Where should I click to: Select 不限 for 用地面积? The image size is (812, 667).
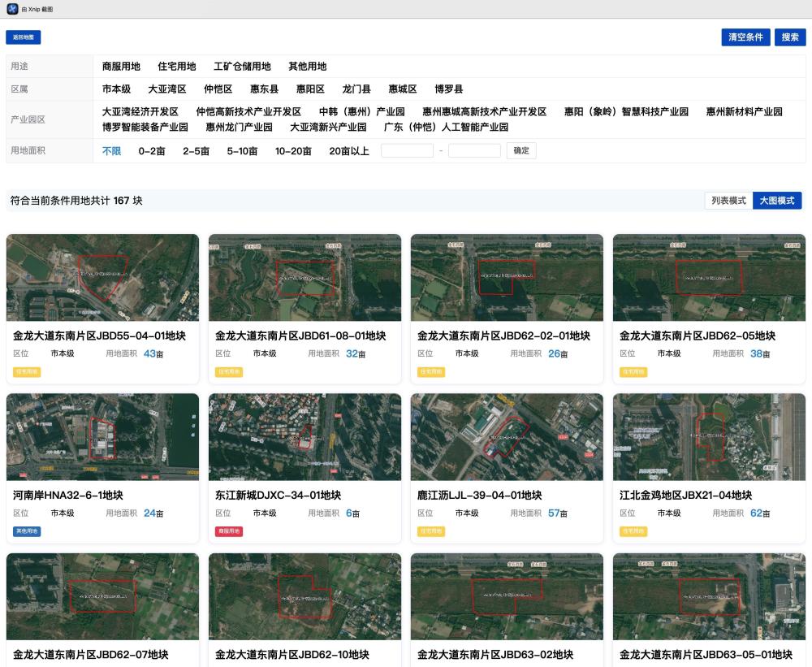tap(111, 150)
